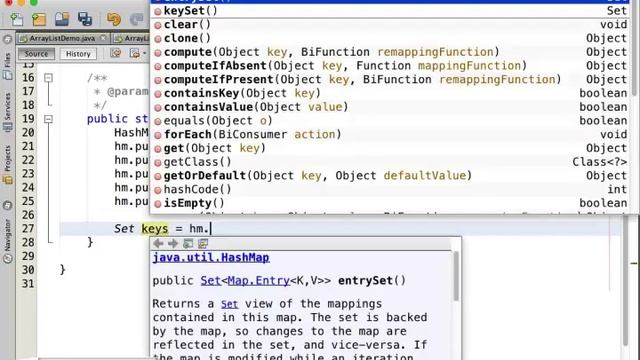Click the Undo toolbar icon
The height and width of the screenshot is (360, 640).
(x=114, y=19)
